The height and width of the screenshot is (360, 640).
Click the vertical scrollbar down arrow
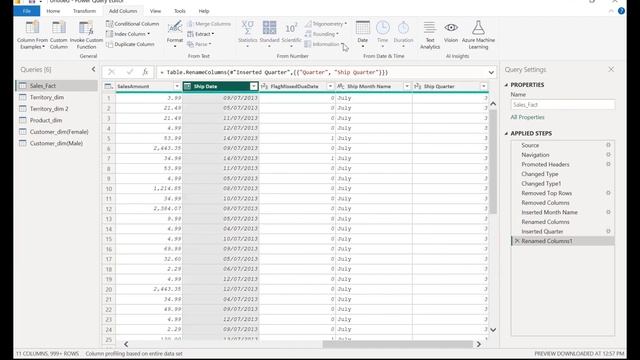493,330
